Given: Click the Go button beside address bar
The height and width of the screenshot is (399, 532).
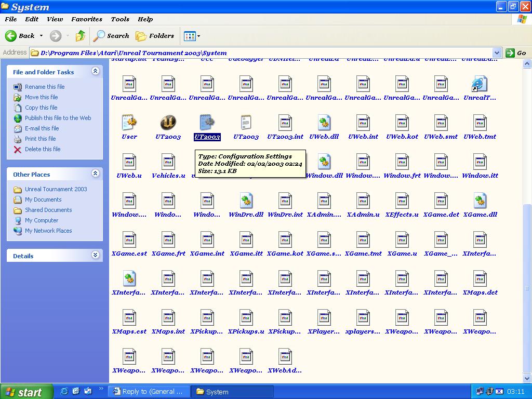Looking at the screenshot, I should [x=516, y=53].
